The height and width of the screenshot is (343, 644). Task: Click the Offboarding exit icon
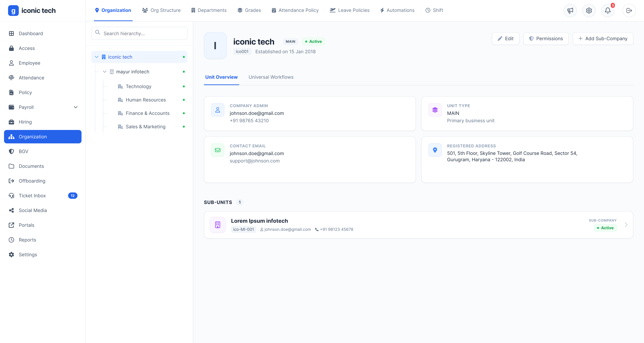pos(11,181)
